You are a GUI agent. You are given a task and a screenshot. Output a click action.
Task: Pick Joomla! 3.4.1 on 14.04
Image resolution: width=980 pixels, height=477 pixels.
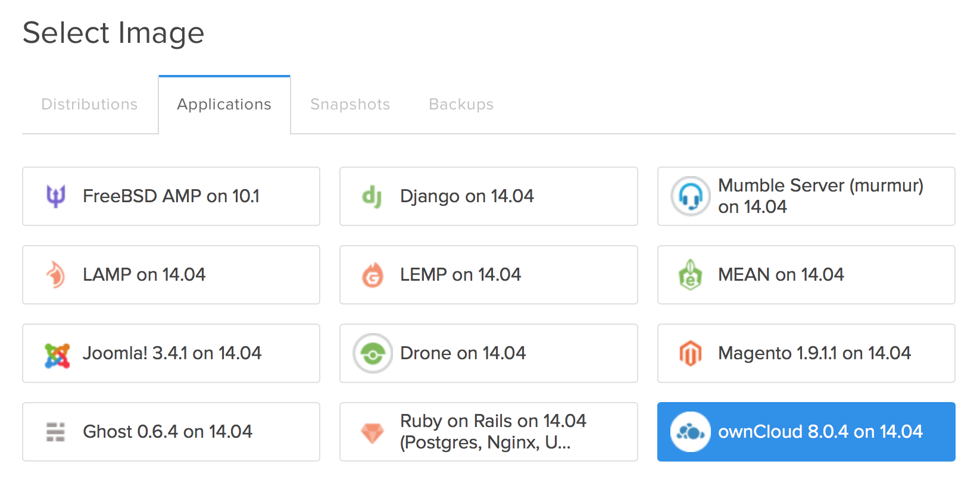point(171,353)
